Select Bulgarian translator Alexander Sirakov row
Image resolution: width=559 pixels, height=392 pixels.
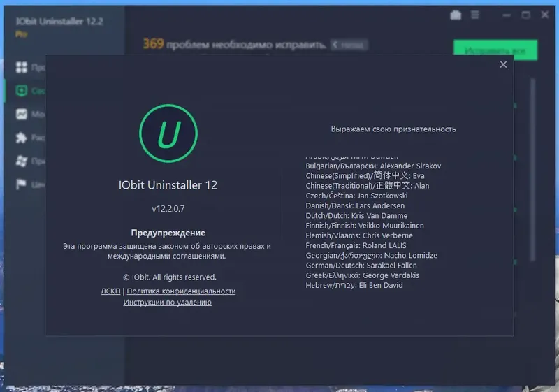(373, 166)
